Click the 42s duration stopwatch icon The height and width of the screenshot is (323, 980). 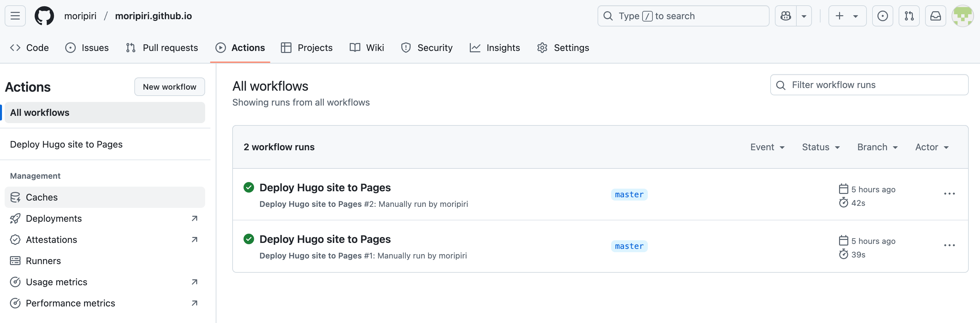[x=843, y=203]
